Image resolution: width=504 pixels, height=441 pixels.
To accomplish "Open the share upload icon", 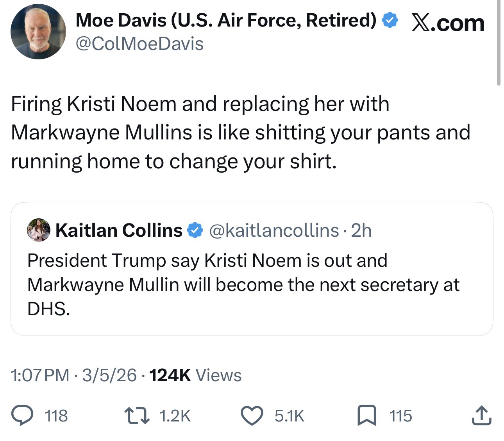I will point(481,415).
